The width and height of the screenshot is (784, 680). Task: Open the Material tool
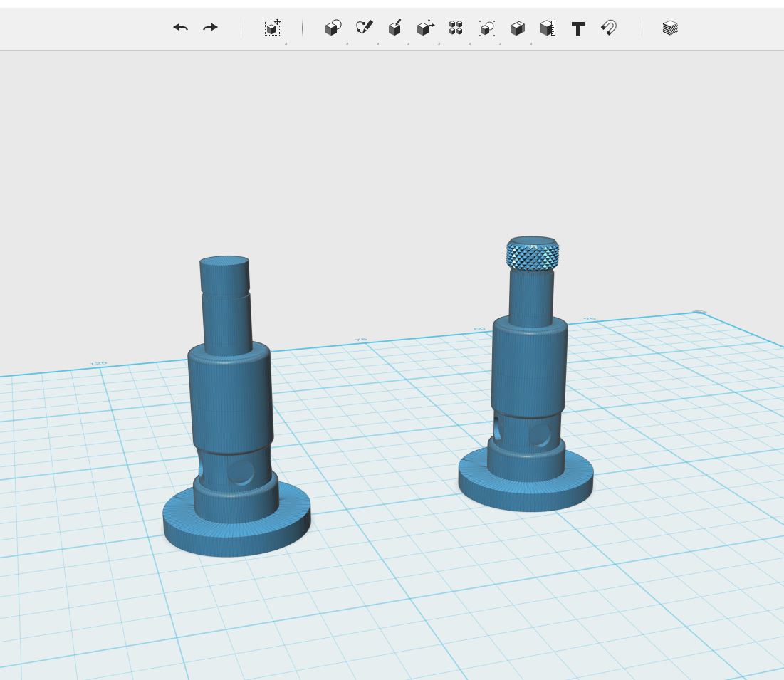coord(670,28)
